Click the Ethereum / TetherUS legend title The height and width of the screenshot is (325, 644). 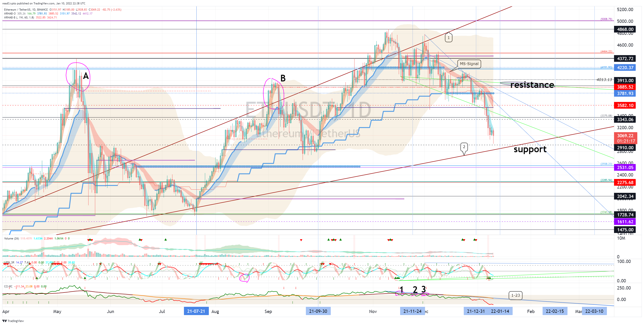pyautogui.click(x=26, y=9)
